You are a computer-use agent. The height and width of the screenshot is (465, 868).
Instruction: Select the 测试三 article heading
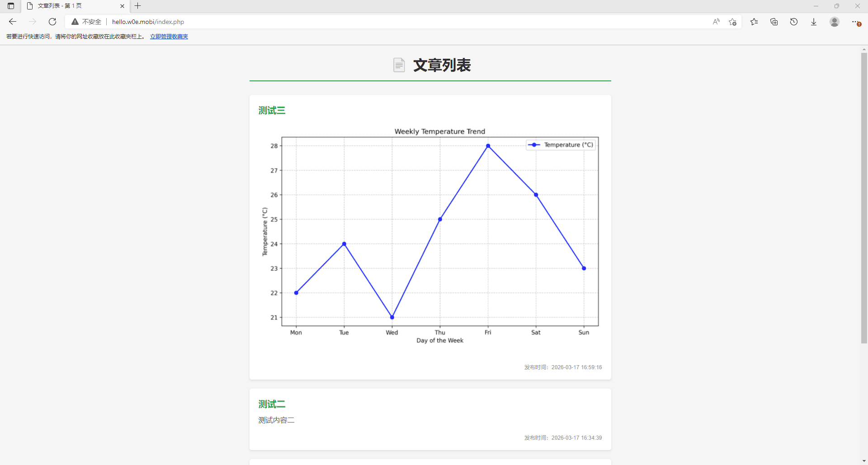tap(271, 110)
